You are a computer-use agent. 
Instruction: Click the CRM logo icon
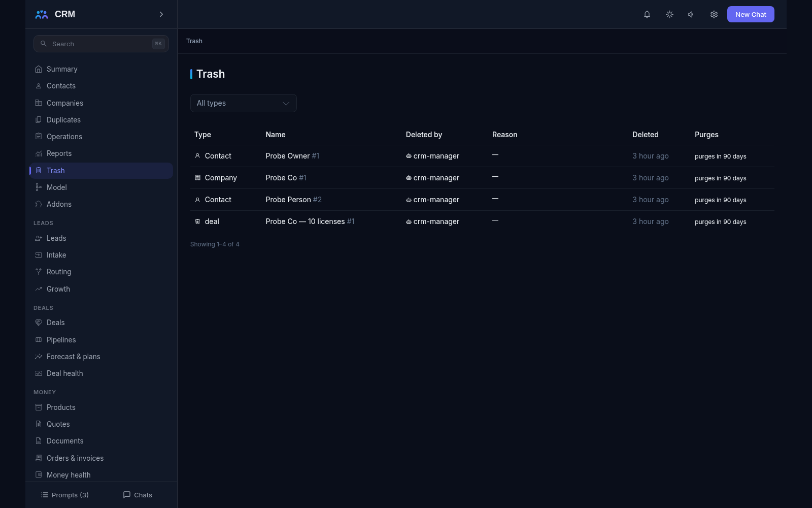(x=42, y=14)
